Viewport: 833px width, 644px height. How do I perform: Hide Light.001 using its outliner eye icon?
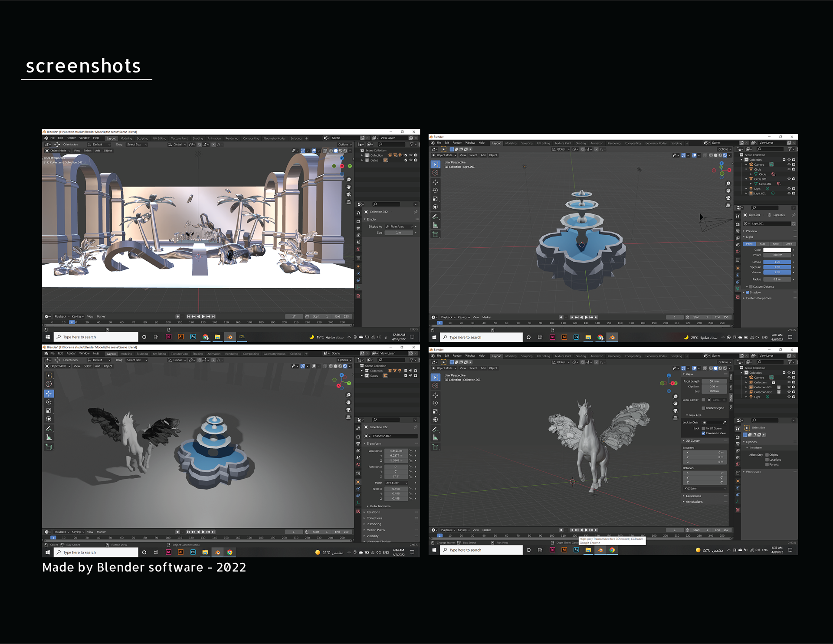click(x=789, y=194)
